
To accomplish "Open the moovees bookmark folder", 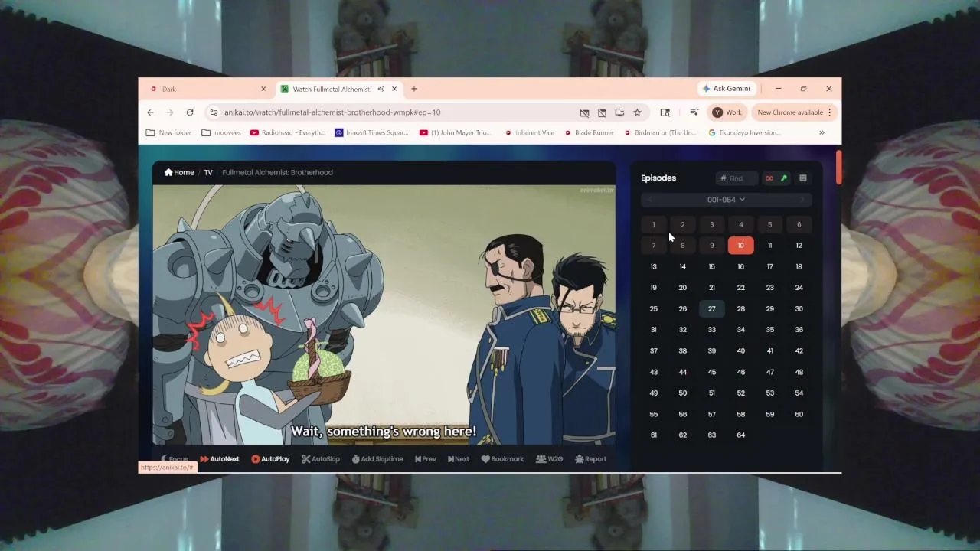I will (x=221, y=132).
